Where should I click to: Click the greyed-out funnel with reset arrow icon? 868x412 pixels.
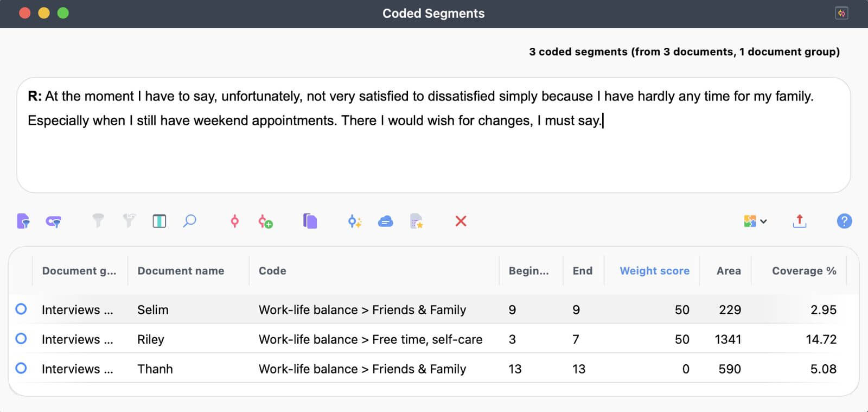pyautogui.click(x=129, y=220)
